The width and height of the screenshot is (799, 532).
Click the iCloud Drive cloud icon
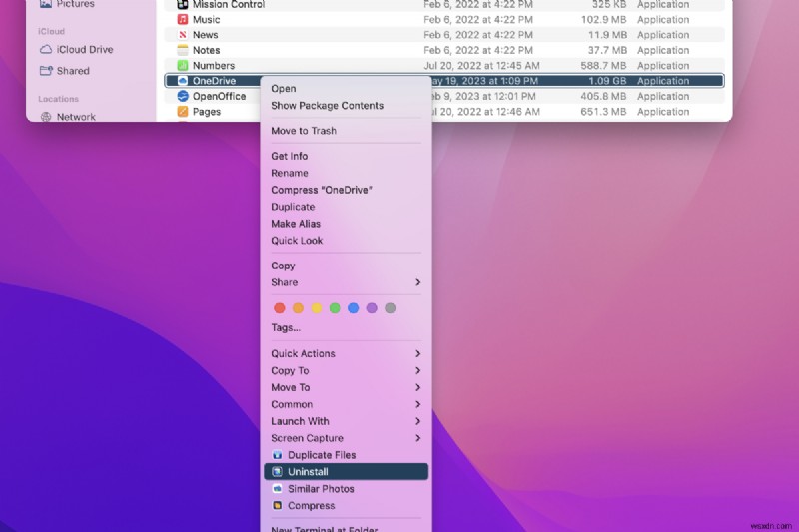point(46,49)
